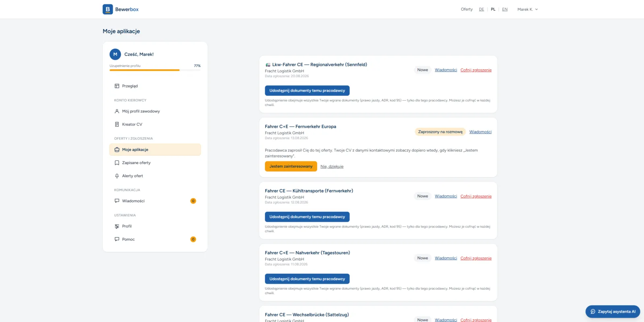
Task: Click Cofnij zgłoszenie for Lkw-Fahrer CE Regionalverkehr
Action: [x=476, y=70]
